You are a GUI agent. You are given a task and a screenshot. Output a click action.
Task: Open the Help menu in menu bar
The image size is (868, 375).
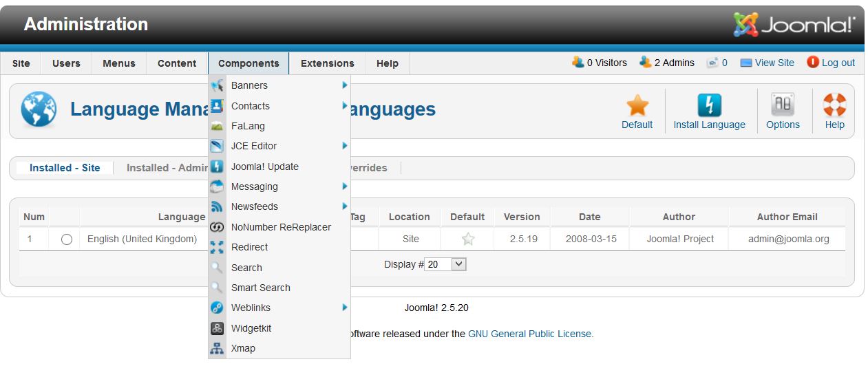(388, 63)
